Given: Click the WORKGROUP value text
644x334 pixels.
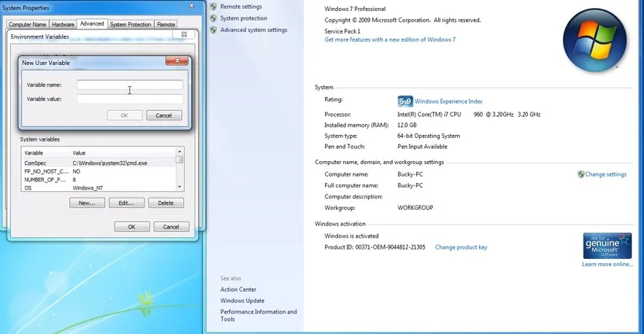Looking at the screenshot, I should point(415,208).
